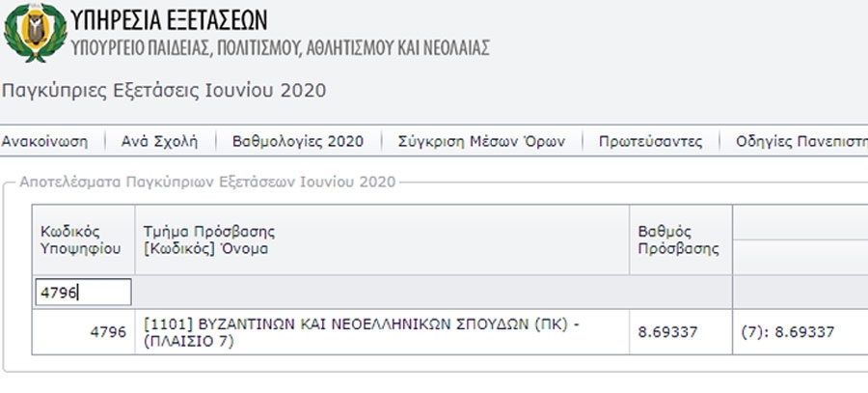Click the Αποτελέσματα Παγκύπριων Εξετάσεων panel legend

(207, 182)
